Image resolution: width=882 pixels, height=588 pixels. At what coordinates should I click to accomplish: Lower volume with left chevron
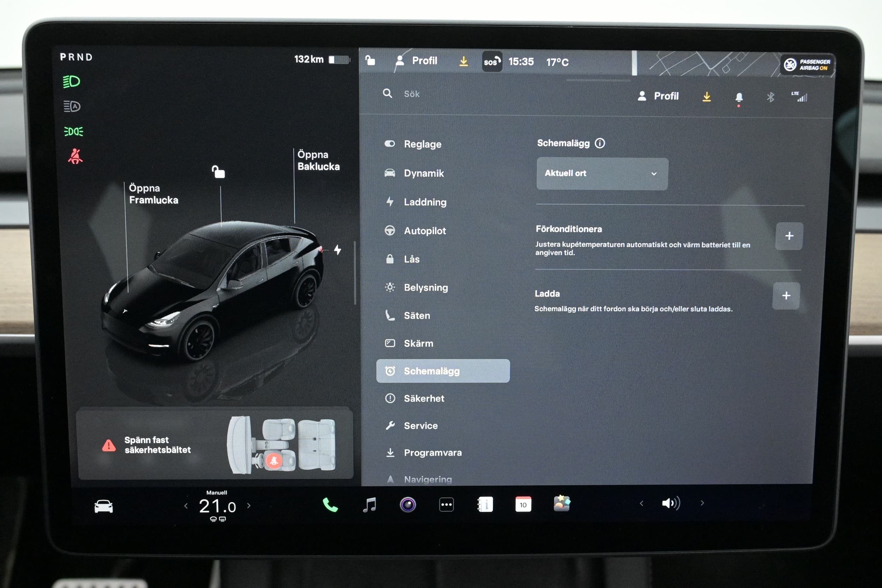[641, 503]
